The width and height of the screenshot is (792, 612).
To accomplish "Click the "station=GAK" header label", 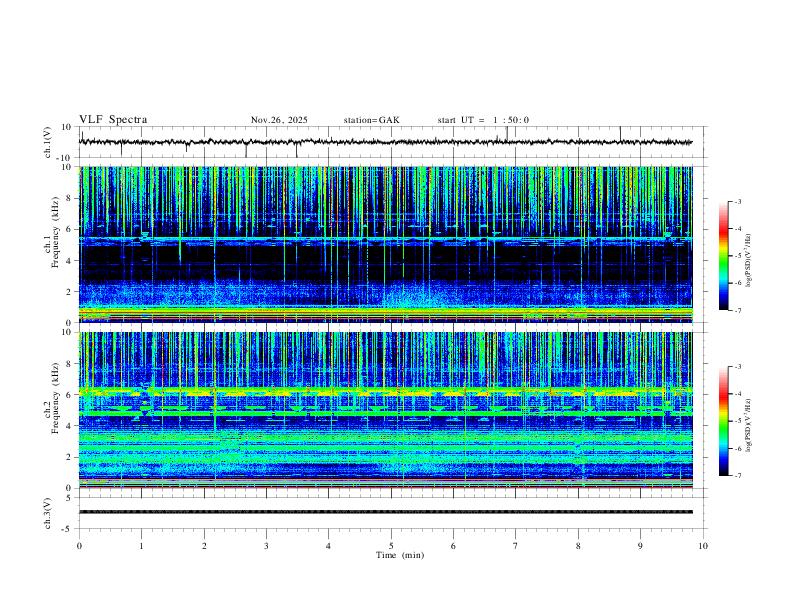I will [x=371, y=120].
